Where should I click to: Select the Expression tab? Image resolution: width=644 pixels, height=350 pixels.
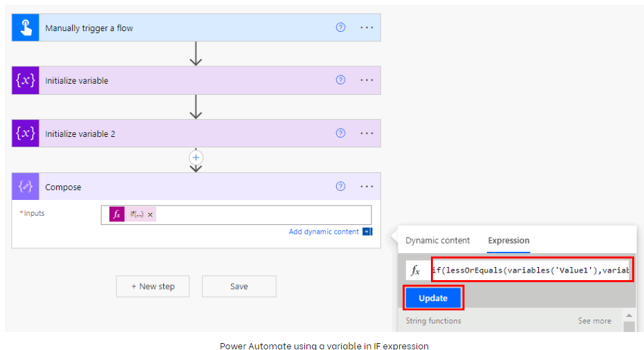click(x=508, y=241)
